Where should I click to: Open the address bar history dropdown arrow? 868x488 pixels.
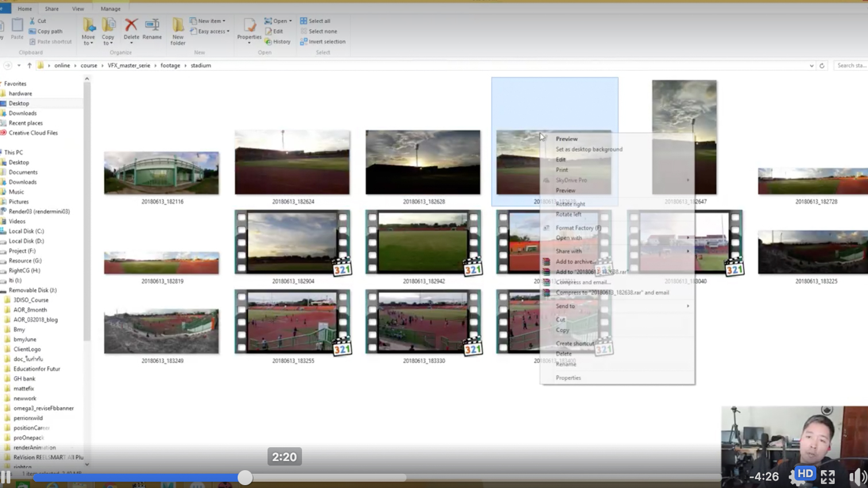tap(811, 66)
